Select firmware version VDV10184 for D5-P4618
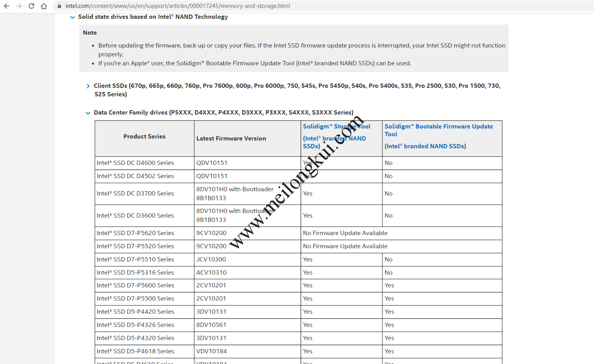 point(211,351)
